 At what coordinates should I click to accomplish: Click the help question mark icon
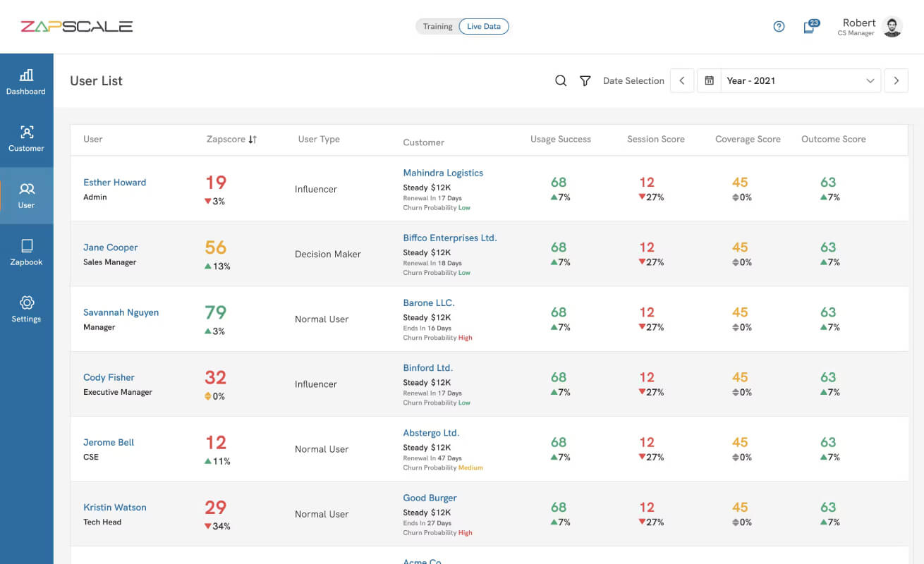tap(779, 27)
